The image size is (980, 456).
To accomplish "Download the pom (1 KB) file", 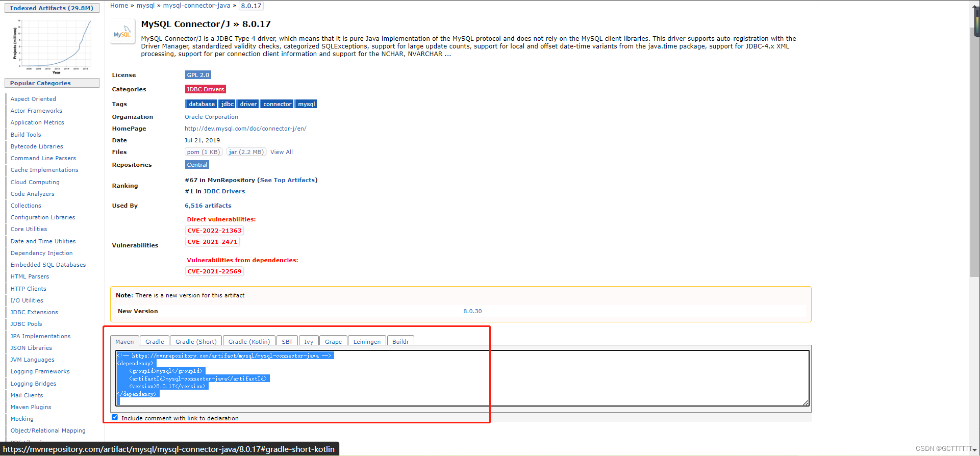I will [x=203, y=152].
